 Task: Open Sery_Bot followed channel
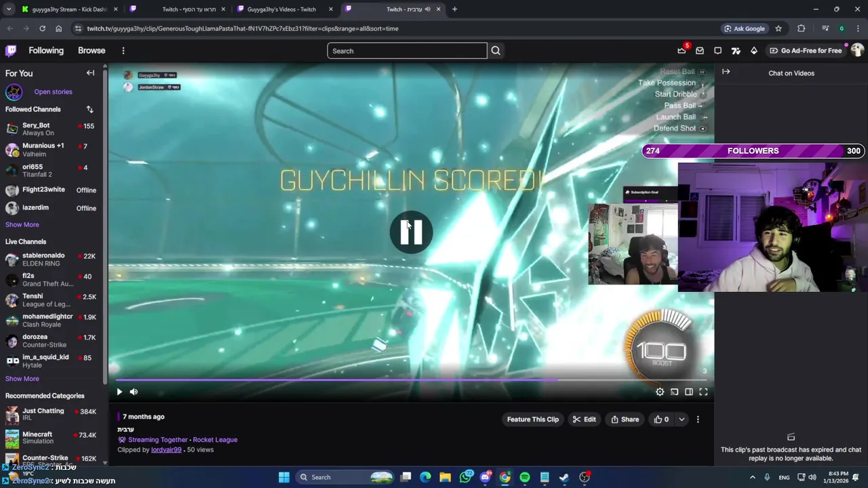(50, 129)
